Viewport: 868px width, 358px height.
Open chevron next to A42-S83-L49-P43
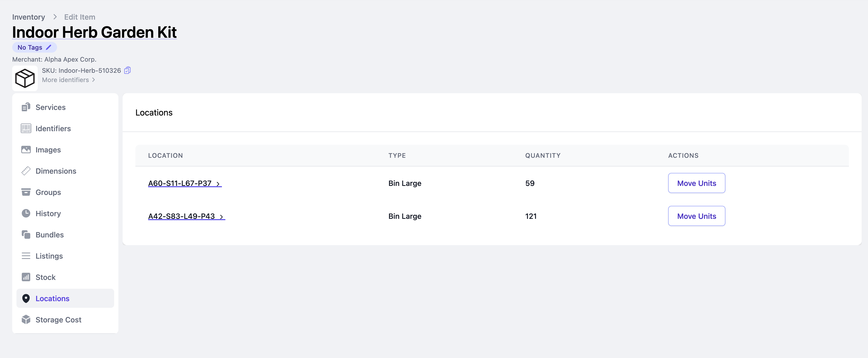pyautogui.click(x=221, y=217)
